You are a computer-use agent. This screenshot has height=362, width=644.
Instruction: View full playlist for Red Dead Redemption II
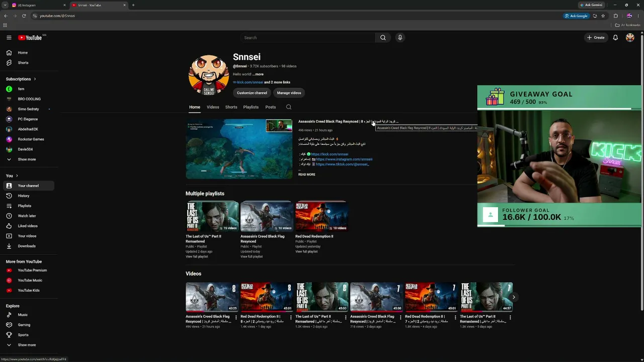(x=306, y=251)
